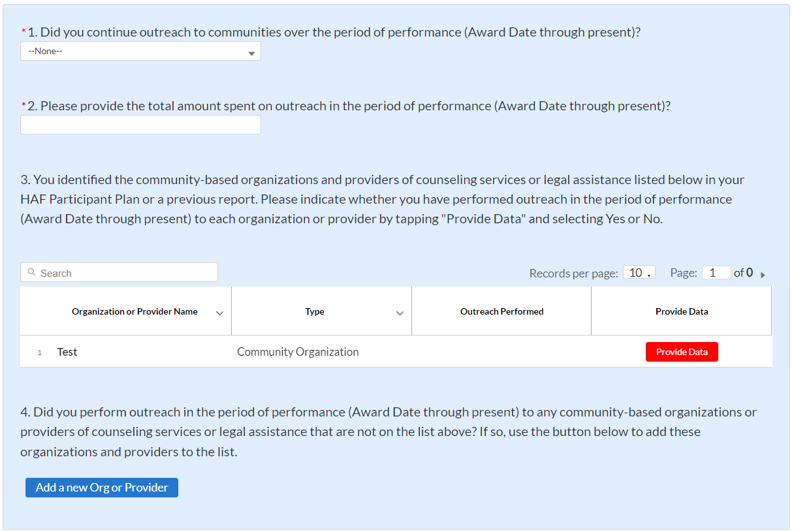Open the question 1 outreach dropdown

coord(140,52)
